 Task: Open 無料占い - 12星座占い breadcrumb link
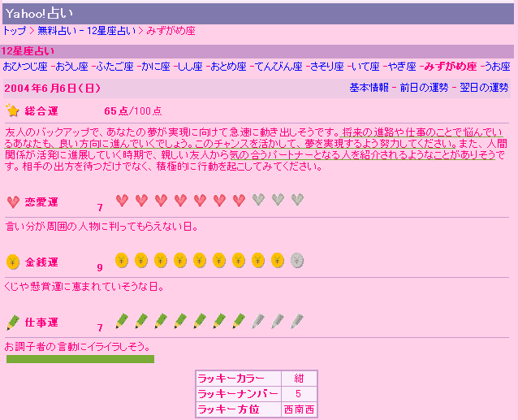[x=87, y=31]
